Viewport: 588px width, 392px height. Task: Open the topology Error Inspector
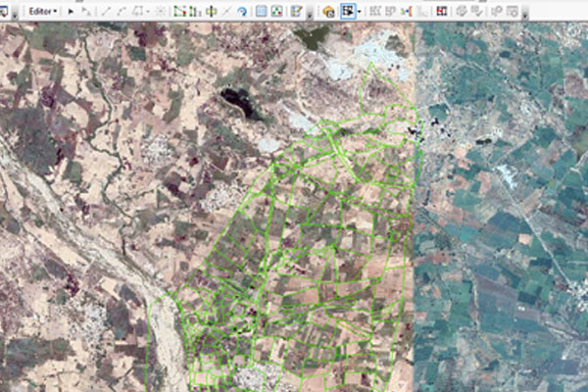(513, 11)
